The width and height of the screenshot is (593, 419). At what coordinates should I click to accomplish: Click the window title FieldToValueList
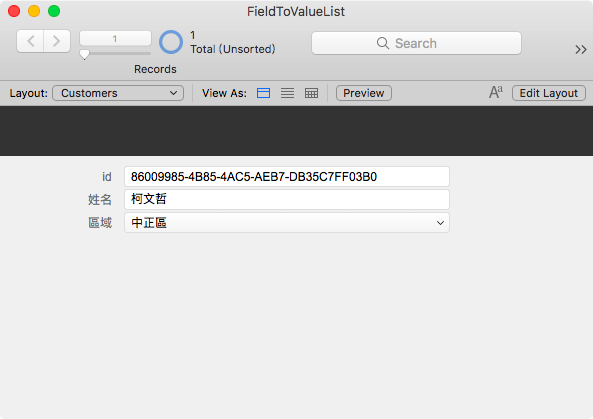click(296, 11)
